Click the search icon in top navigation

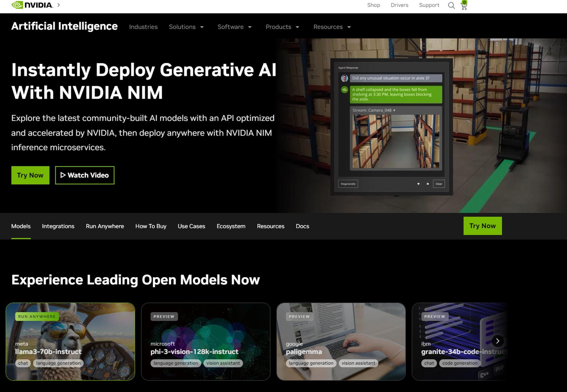(x=451, y=6)
